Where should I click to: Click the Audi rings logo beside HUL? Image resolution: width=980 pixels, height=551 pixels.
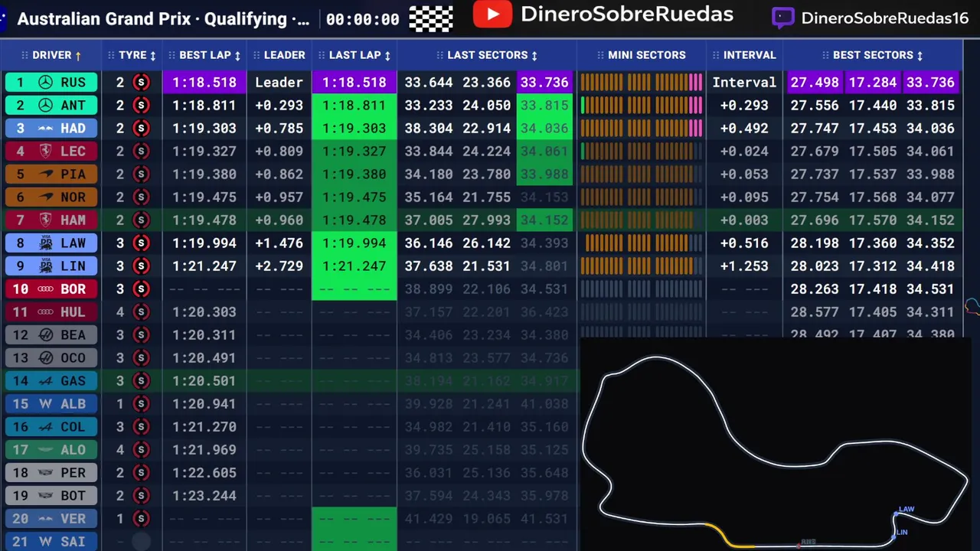45,311
